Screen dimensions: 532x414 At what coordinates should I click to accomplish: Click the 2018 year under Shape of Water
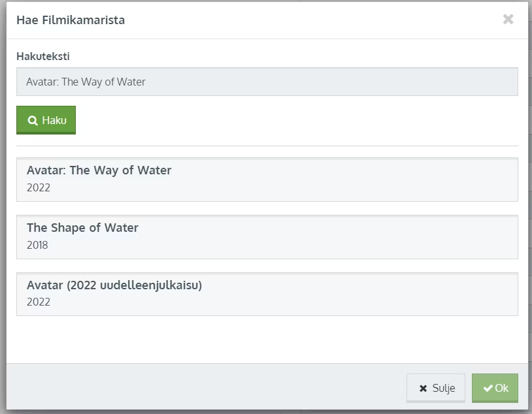(37, 246)
